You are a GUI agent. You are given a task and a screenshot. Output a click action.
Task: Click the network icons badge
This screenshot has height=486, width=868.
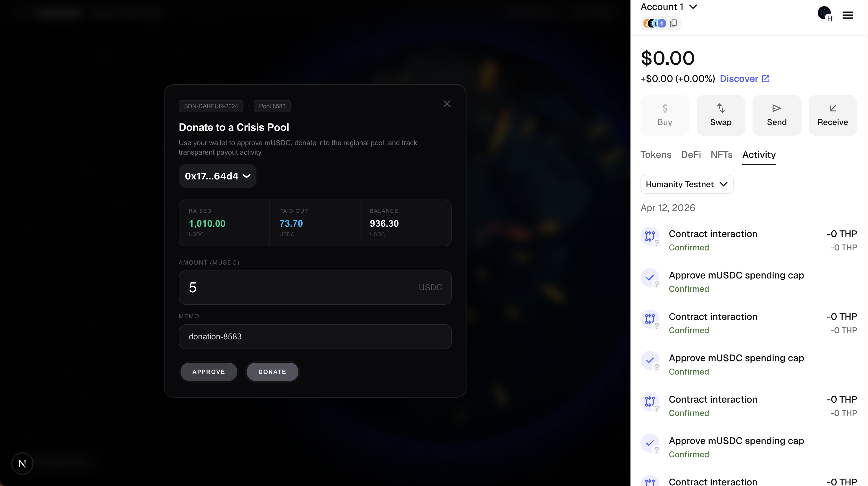[x=654, y=23]
